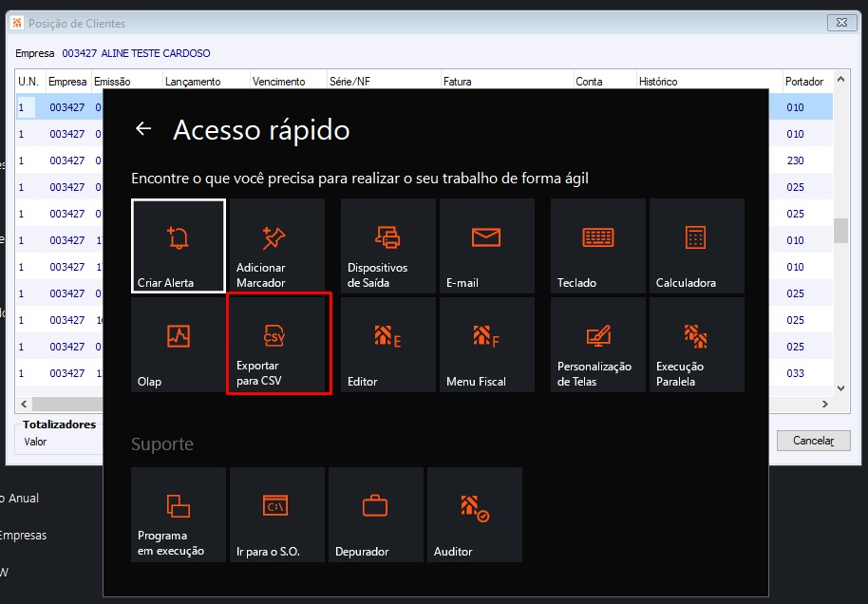Click the vertical scrollbar down arrow

click(840, 388)
